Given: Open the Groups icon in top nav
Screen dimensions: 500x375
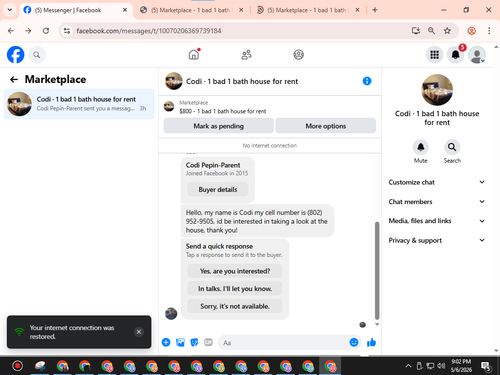Looking at the screenshot, I should 299,54.
